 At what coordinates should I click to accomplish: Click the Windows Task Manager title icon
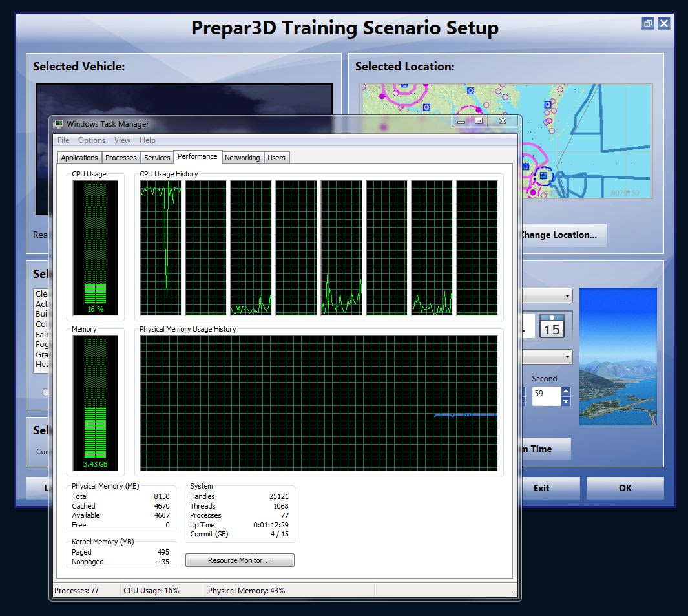tap(58, 124)
